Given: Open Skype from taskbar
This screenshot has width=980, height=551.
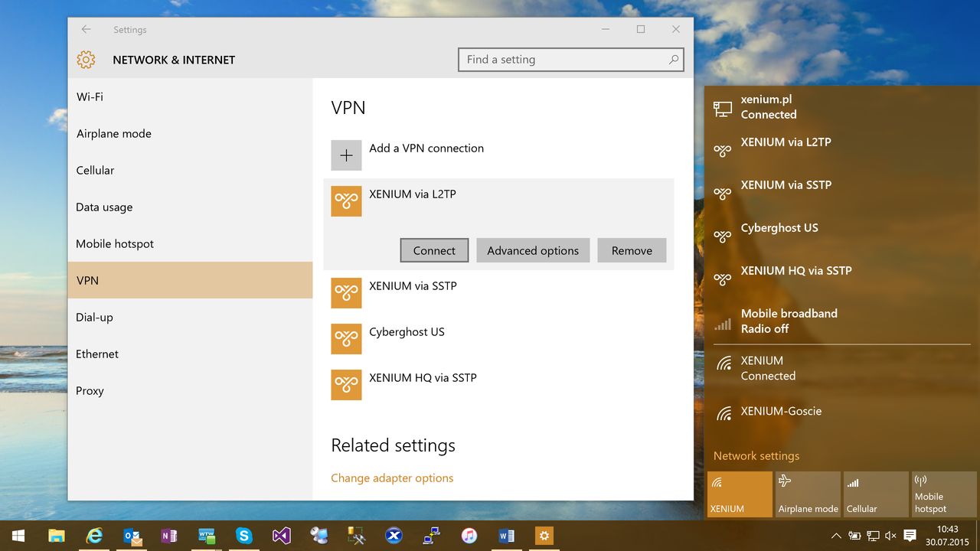Looking at the screenshot, I should point(244,536).
